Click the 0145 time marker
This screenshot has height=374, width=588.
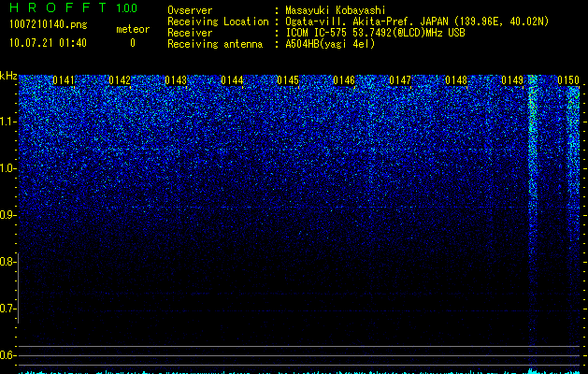[x=288, y=80]
